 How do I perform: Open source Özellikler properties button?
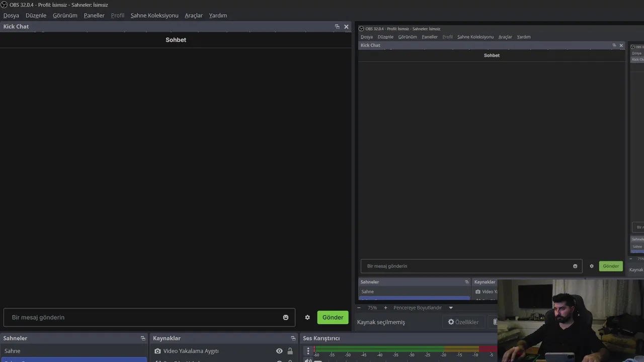[463, 322]
